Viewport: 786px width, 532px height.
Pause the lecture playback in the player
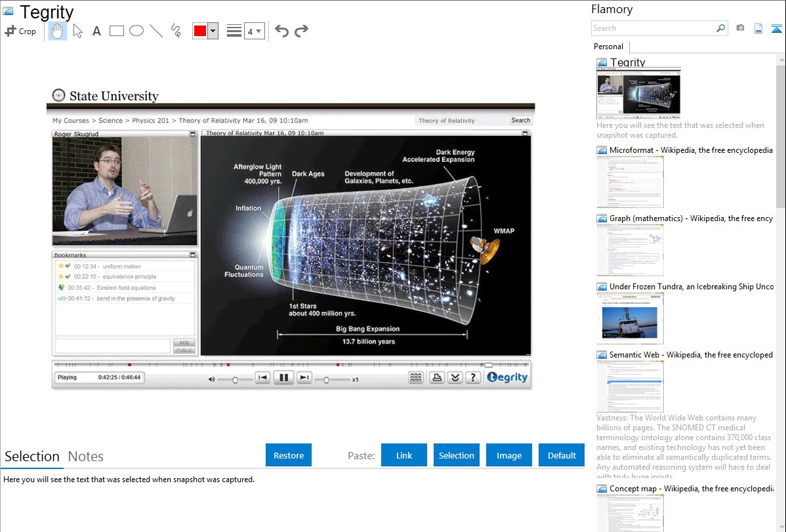pyautogui.click(x=283, y=378)
